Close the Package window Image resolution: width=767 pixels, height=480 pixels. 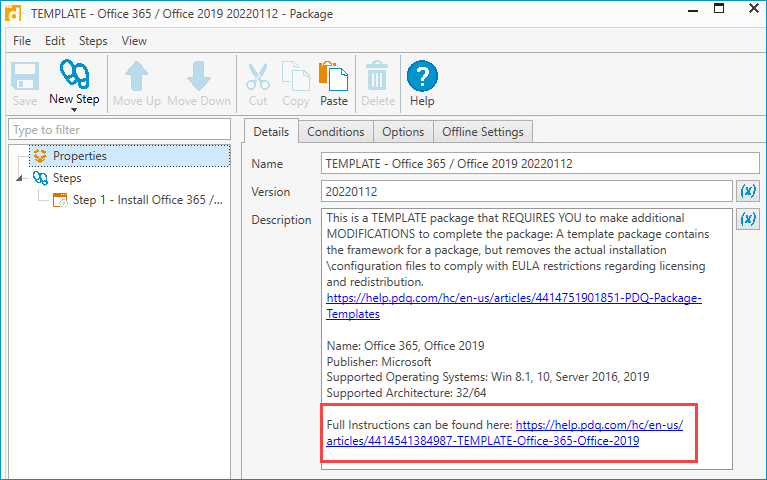[754, 8]
